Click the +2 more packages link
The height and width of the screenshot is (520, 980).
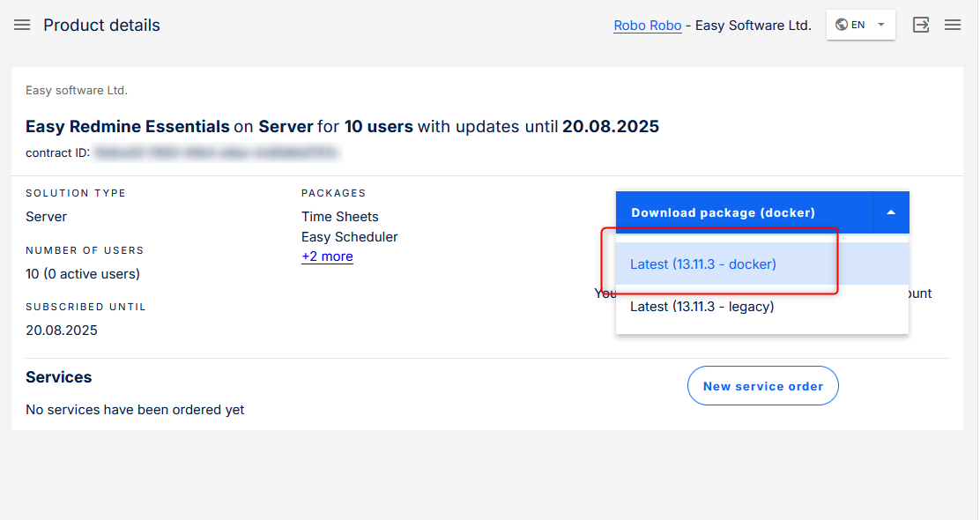(327, 256)
